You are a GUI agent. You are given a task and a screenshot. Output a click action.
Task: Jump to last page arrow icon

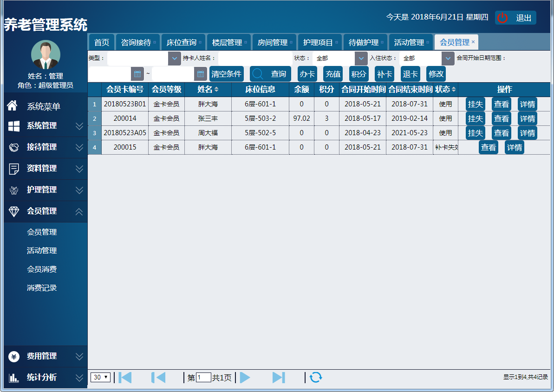279,378
